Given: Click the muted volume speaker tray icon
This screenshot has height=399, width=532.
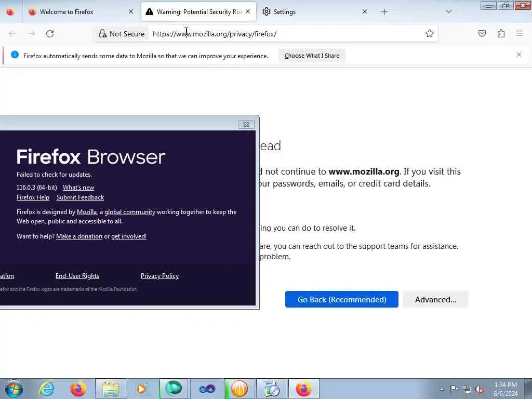Looking at the screenshot, I should [480, 389].
